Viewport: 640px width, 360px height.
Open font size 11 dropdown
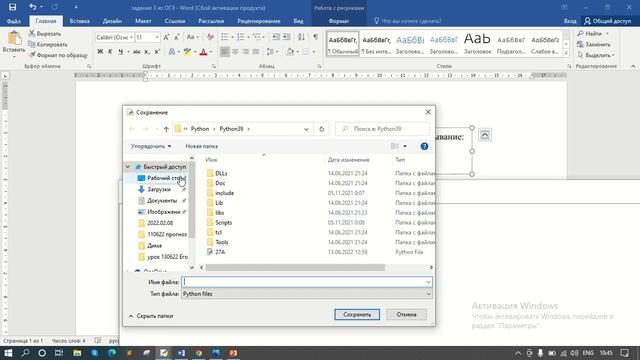click(x=157, y=37)
